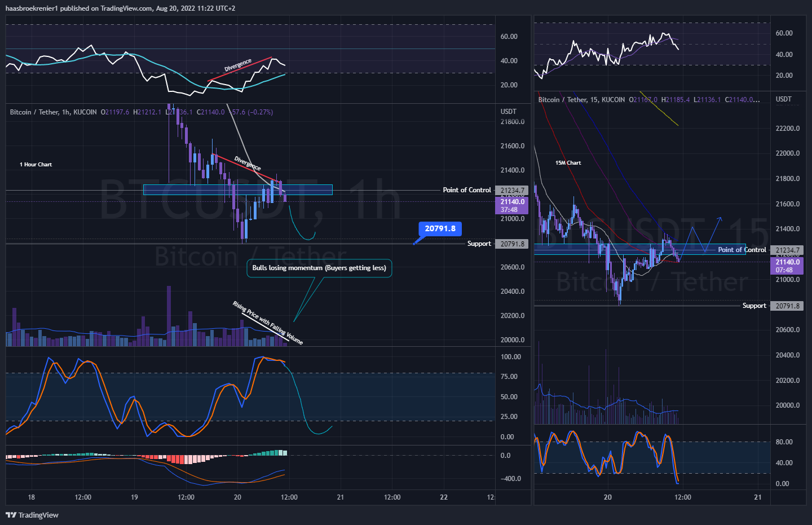Click the '15M Chart' text label
The image size is (812, 525).
pos(568,163)
